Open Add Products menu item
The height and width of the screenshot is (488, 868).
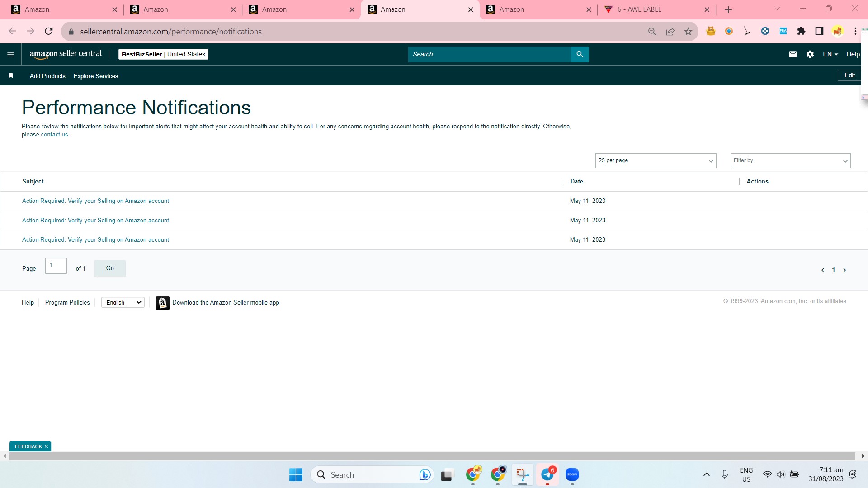coord(47,76)
